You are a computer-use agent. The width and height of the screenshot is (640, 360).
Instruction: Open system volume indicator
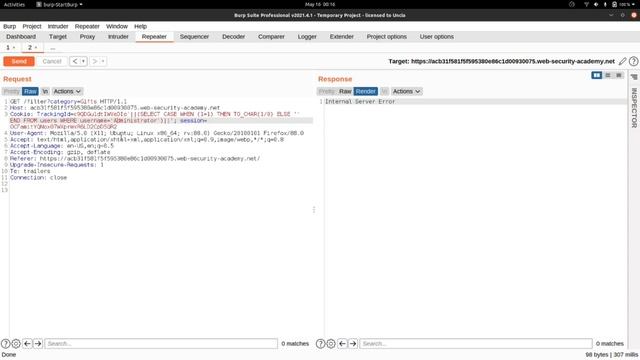pyautogui.click(x=596, y=4)
